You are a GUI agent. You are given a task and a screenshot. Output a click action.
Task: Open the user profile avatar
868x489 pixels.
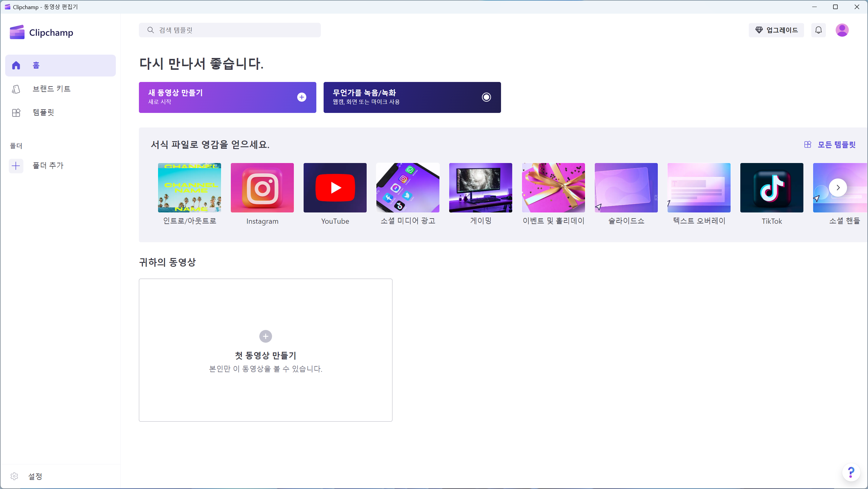pyautogui.click(x=842, y=30)
